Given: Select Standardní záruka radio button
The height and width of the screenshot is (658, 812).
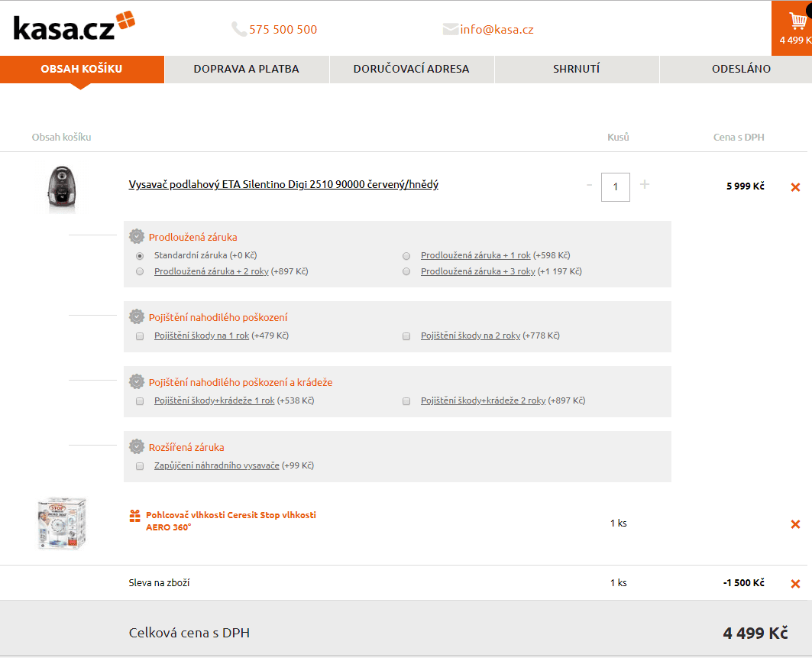Looking at the screenshot, I should [x=140, y=256].
